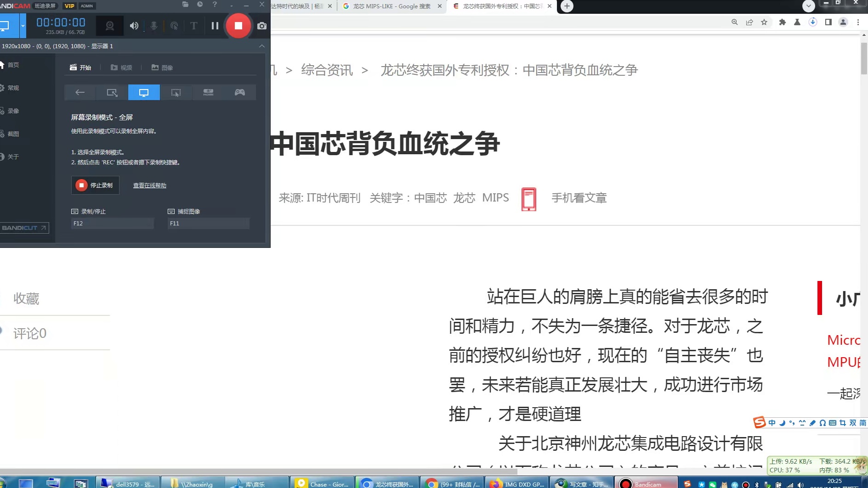Mute the speaker audio in Bandicam toolbar

134,26
